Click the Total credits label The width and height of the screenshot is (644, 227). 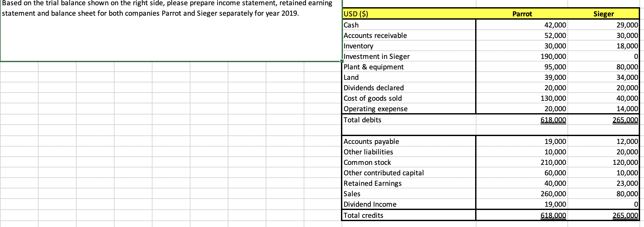[x=364, y=215]
